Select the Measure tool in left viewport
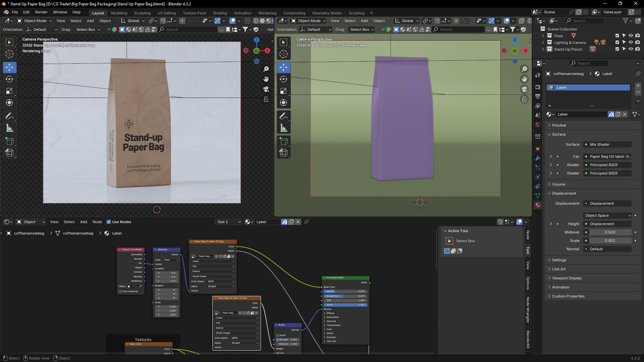This screenshot has width=644, height=362. (9, 128)
